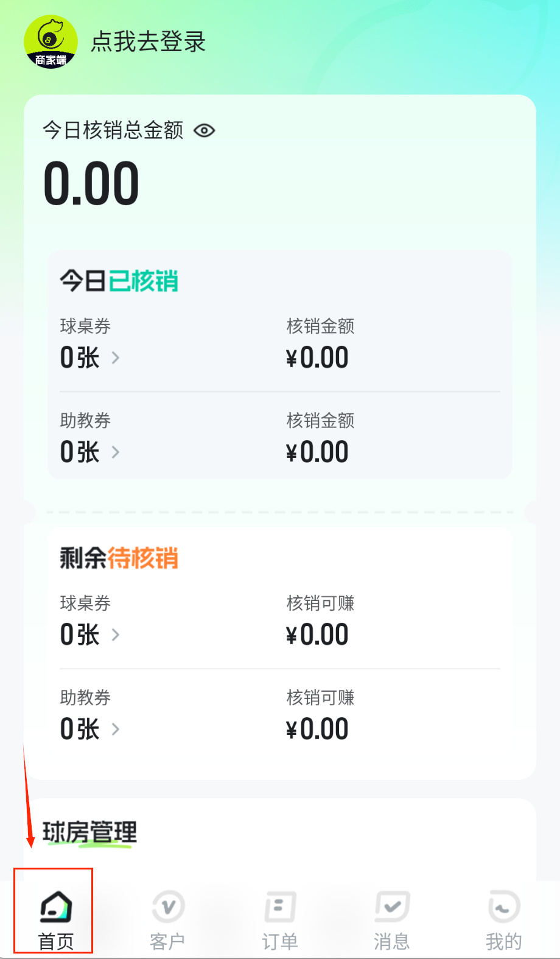560x959 pixels.
Task: Open the 我的 profile tab icon
Action: (503, 907)
